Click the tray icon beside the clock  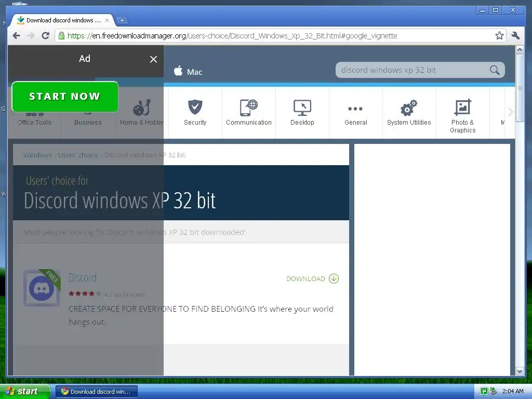(493, 391)
